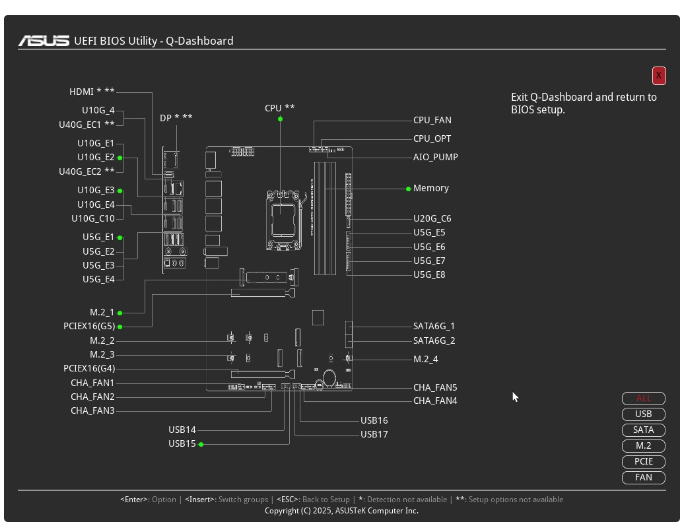685x525 pixels.
Task: Select the CHA_FAN4 header label
Action: coord(435,401)
